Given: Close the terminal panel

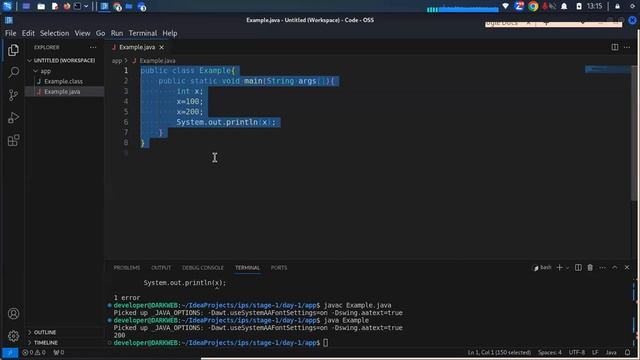Looking at the screenshot, I should click(627, 268).
